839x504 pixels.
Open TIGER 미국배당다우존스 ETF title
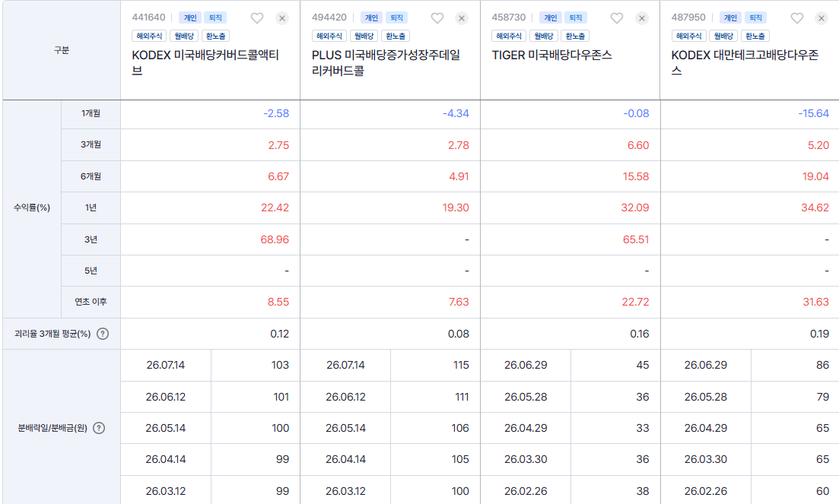tap(551, 55)
